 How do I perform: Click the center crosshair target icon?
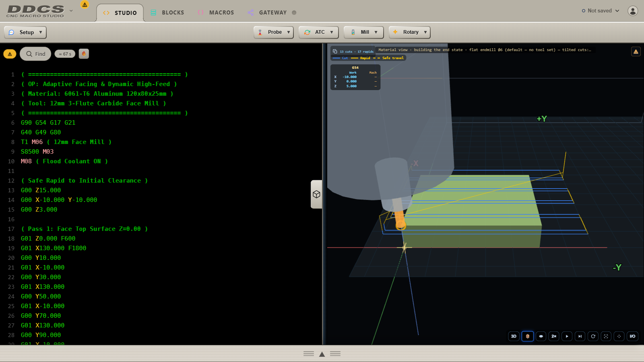click(619, 336)
